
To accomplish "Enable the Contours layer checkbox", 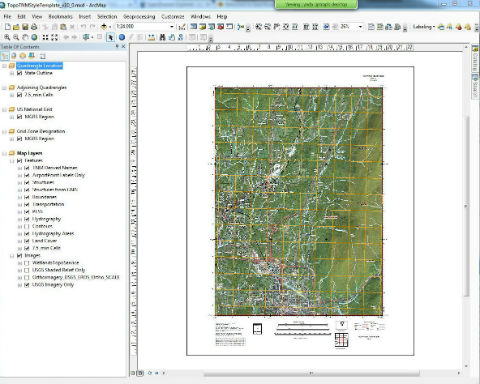I will 27,226.
